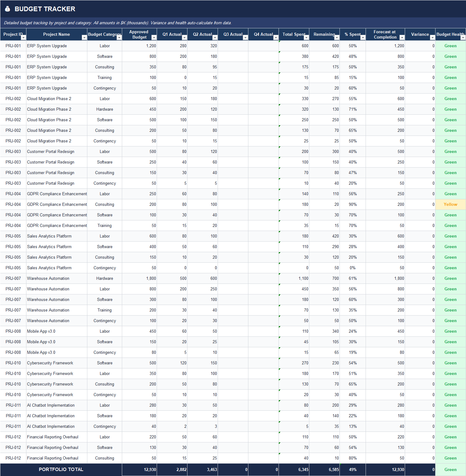Select the Yellow health cell for GDPR Consulting
466x476 pixels.
tap(450, 204)
